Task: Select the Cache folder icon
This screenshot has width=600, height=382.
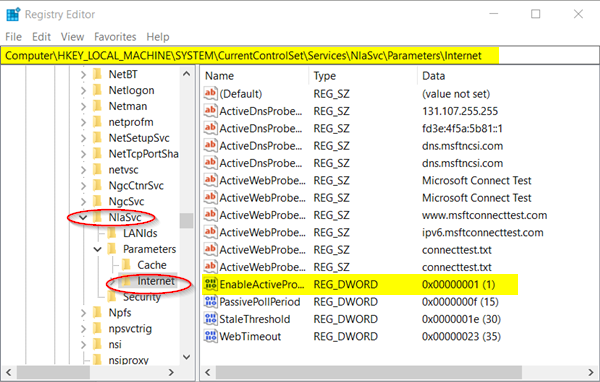Action: [127, 265]
